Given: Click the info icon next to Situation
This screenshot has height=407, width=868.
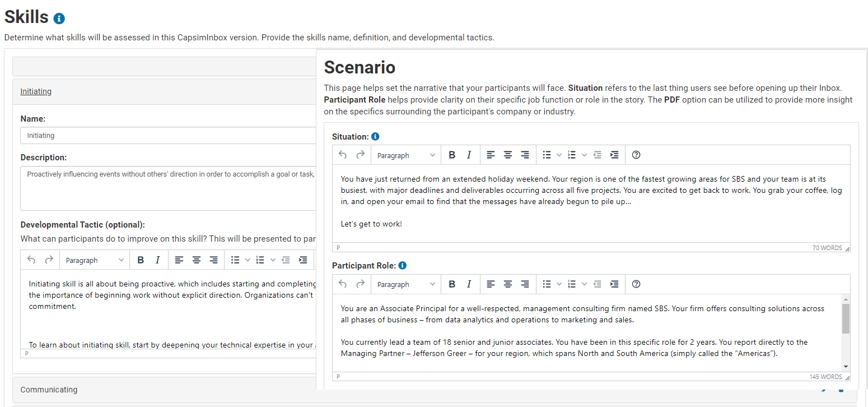Looking at the screenshot, I should pos(375,136).
